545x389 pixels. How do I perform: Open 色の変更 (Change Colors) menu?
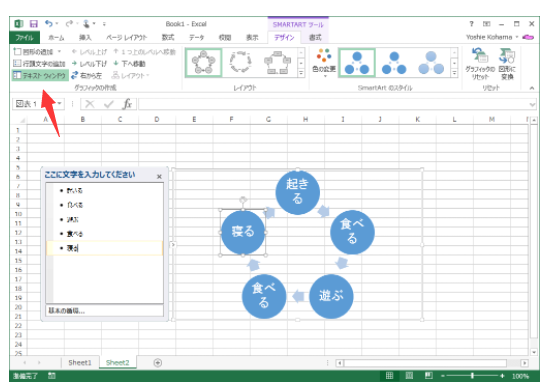tap(324, 63)
